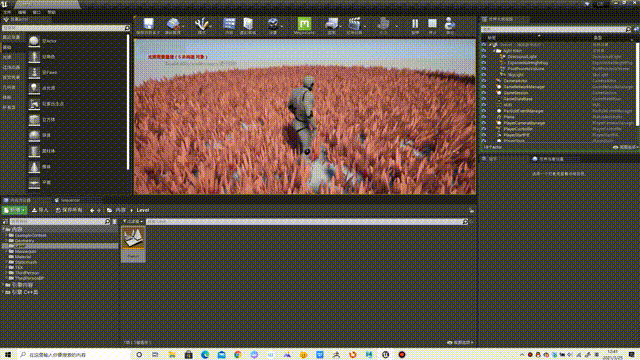The width and height of the screenshot is (640, 360).
Task: Expand the Engine Content folder
Action: (3, 285)
